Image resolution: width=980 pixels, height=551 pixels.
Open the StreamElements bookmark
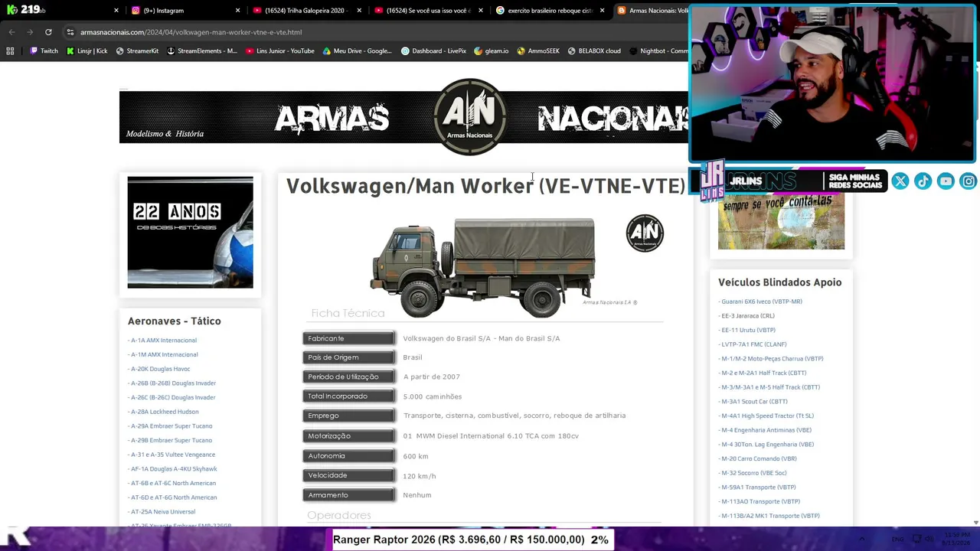click(201, 51)
